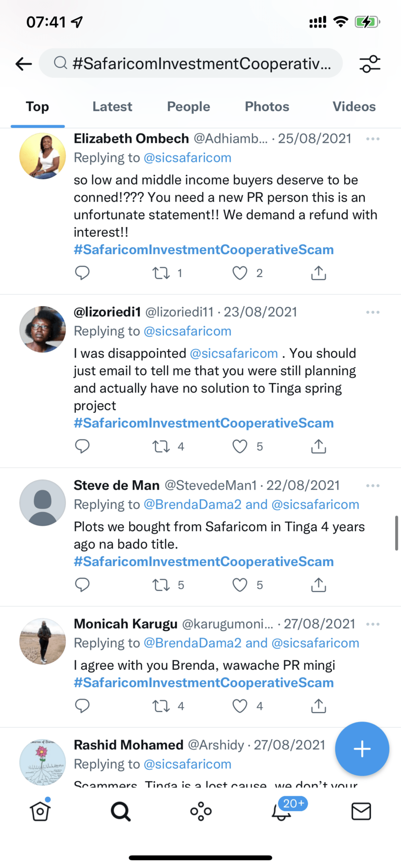Open @BrendaDama2 link in Steve's reply
Image resolution: width=401 pixels, height=868 pixels.
(x=193, y=505)
